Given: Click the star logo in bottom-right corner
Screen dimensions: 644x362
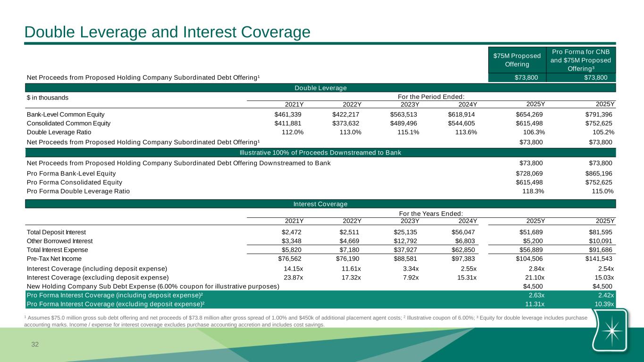Looking at the screenshot, I should click(x=611, y=330).
